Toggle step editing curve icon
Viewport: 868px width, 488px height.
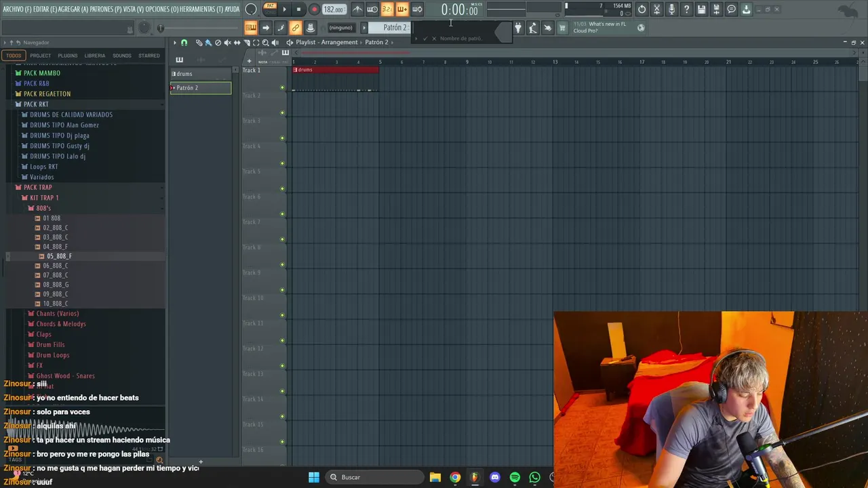coord(281,28)
